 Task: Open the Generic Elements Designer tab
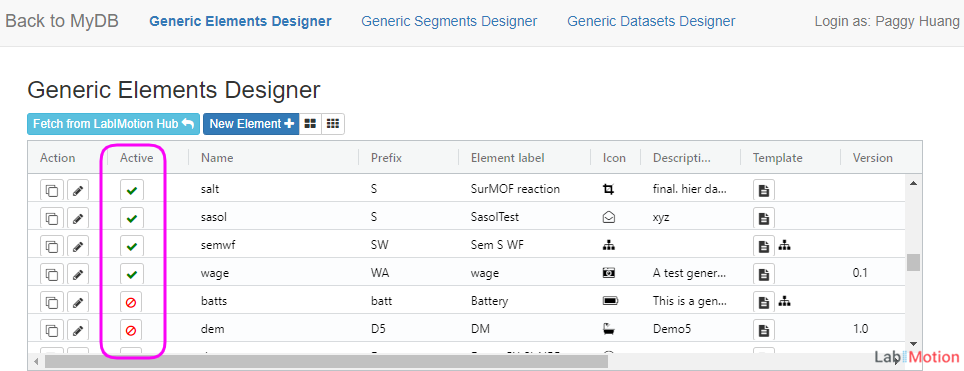click(x=240, y=22)
